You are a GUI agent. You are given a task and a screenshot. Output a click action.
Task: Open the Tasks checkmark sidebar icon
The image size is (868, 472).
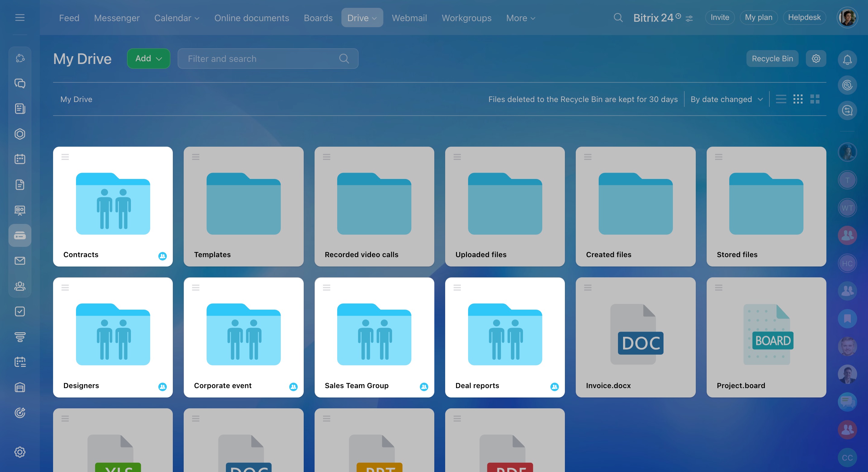coord(20,311)
